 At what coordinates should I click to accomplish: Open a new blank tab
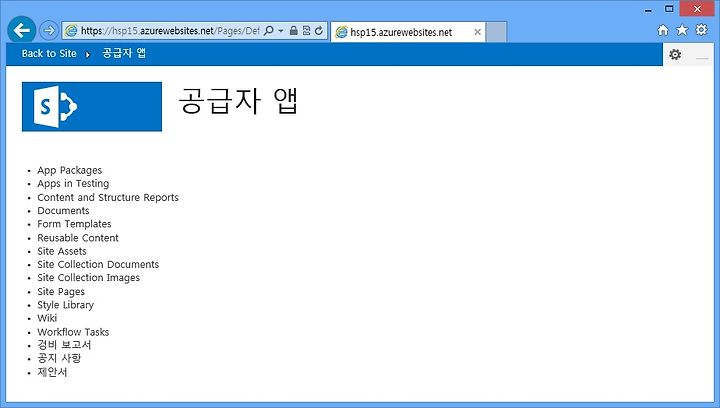tap(496, 32)
